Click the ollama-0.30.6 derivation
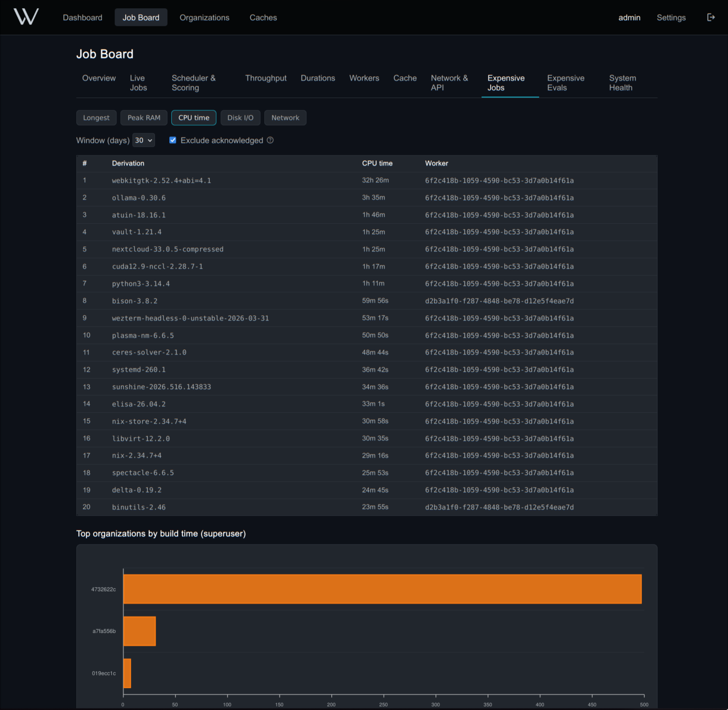Viewport: 728px width, 710px height. tap(139, 198)
